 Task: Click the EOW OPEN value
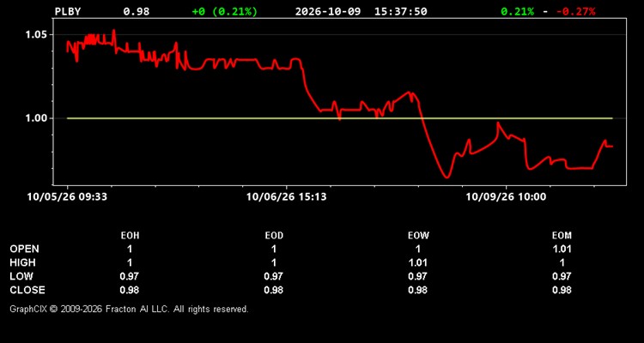pos(418,249)
